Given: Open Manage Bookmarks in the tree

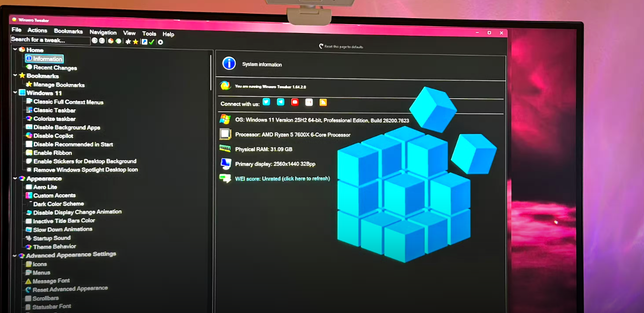Looking at the screenshot, I should pyautogui.click(x=59, y=85).
